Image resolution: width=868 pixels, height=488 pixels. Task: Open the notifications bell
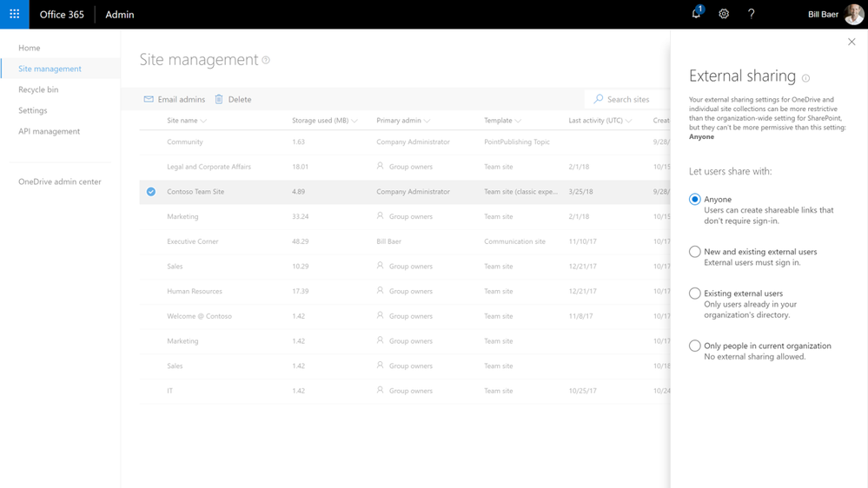pos(696,14)
